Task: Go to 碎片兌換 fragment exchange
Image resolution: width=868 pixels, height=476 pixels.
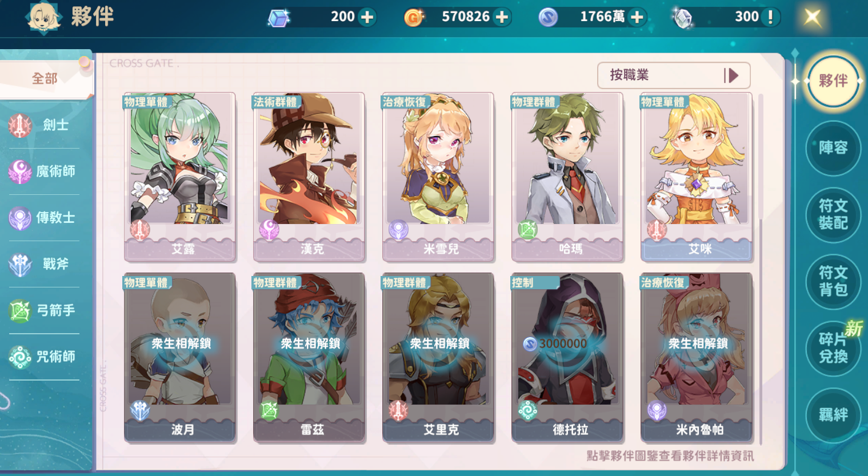Action: coord(833,348)
